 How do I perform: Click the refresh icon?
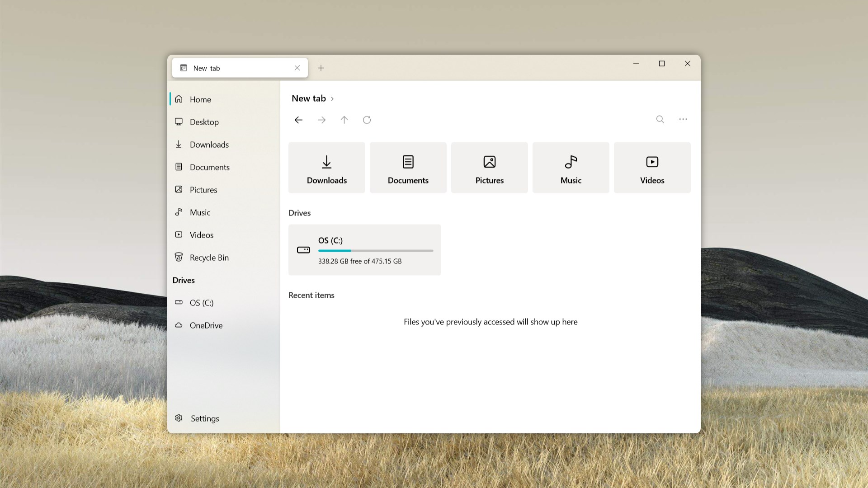[367, 120]
